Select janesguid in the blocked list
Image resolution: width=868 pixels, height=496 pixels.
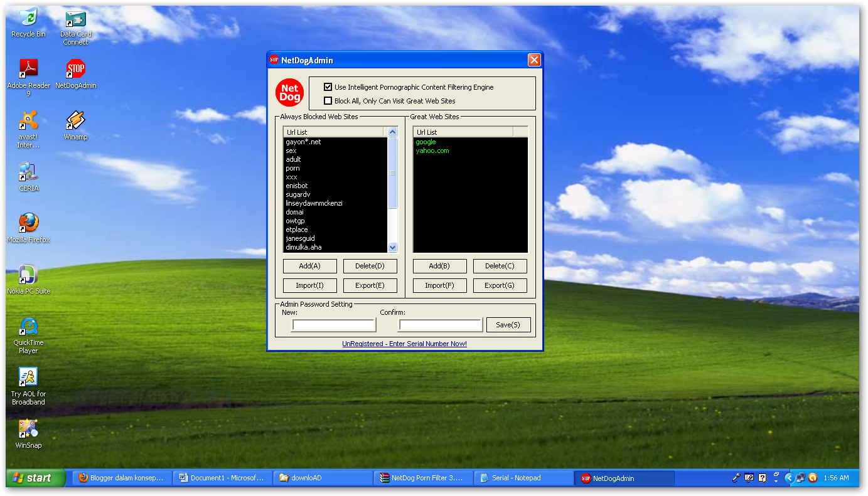301,238
